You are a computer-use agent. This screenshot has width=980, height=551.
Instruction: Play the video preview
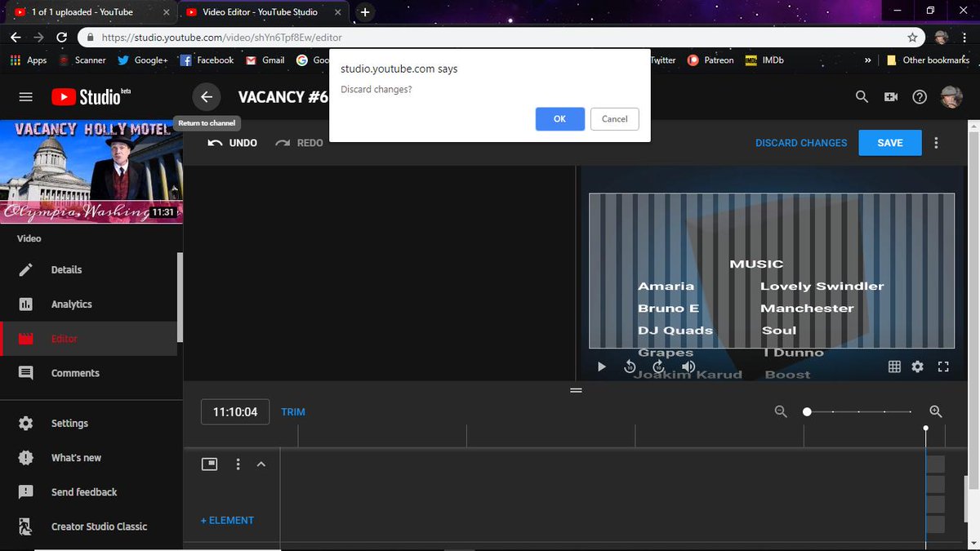pyautogui.click(x=602, y=367)
